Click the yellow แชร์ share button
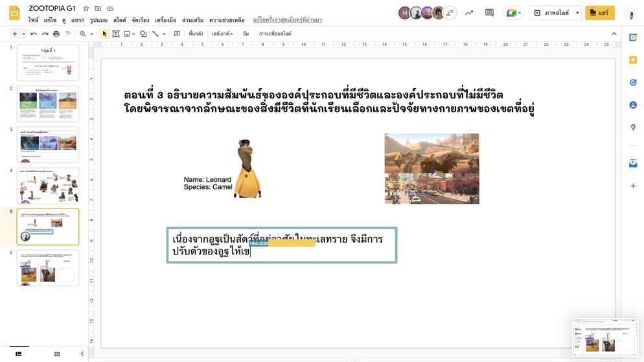The height and width of the screenshot is (362, 644). pyautogui.click(x=600, y=13)
